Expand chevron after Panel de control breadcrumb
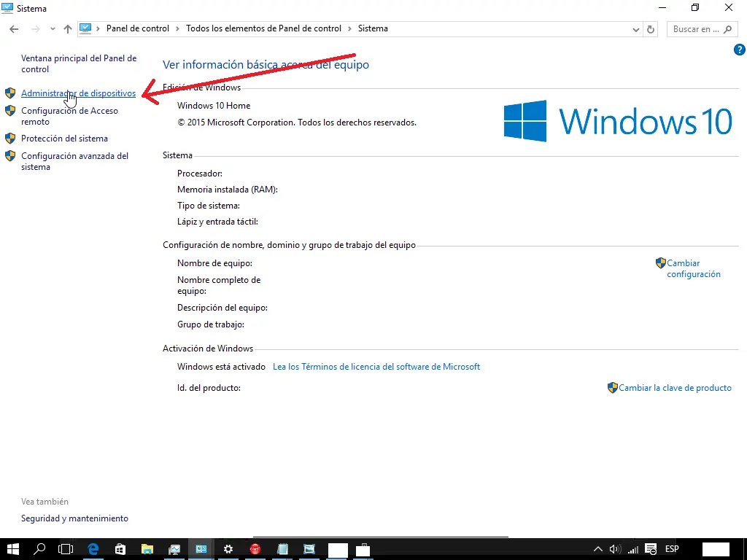The image size is (747, 560). [x=178, y=29]
